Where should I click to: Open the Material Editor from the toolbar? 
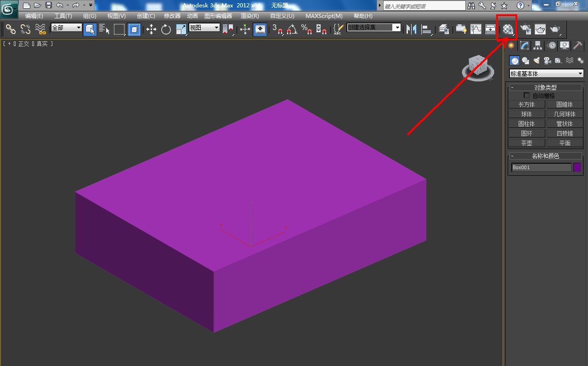pos(508,29)
